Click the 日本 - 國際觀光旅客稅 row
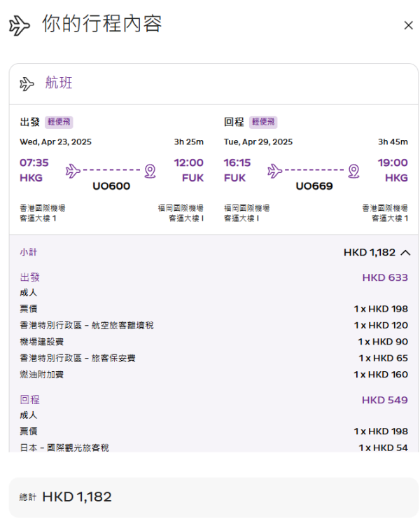420x526 pixels. pos(213,448)
